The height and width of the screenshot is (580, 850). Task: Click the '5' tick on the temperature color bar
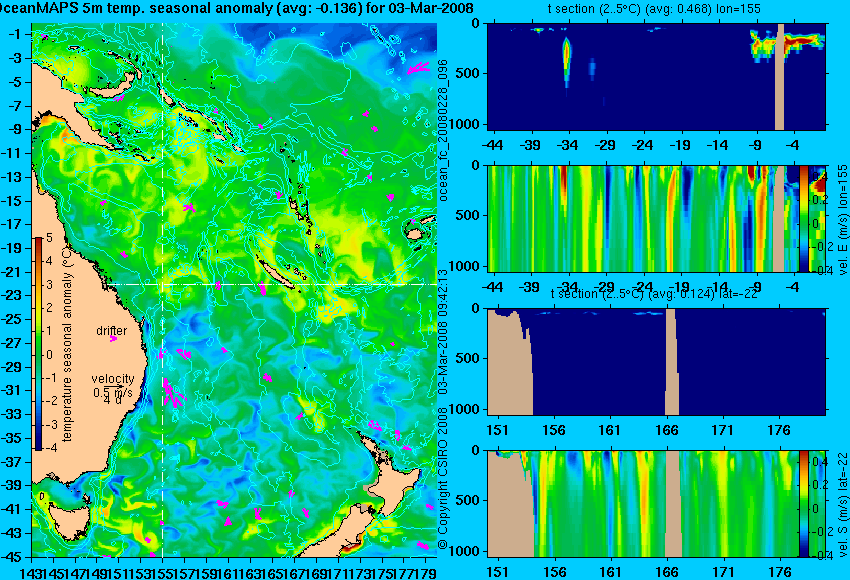(49, 237)
